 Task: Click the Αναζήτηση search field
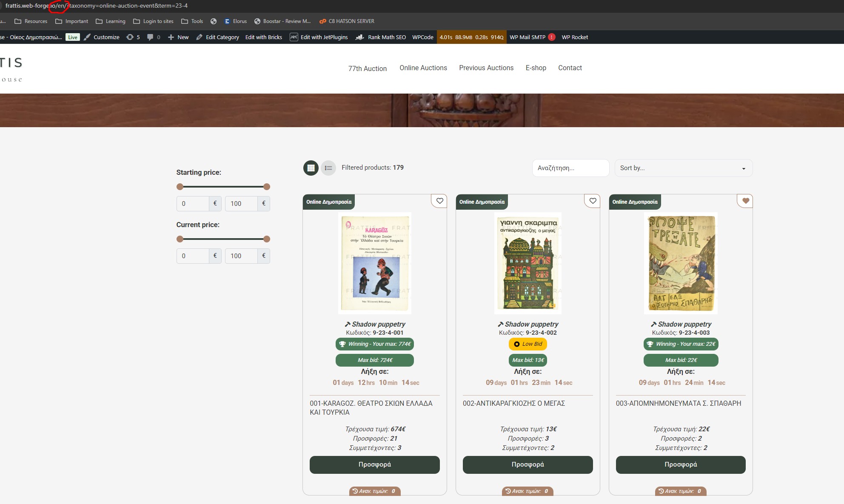[570, 168]
